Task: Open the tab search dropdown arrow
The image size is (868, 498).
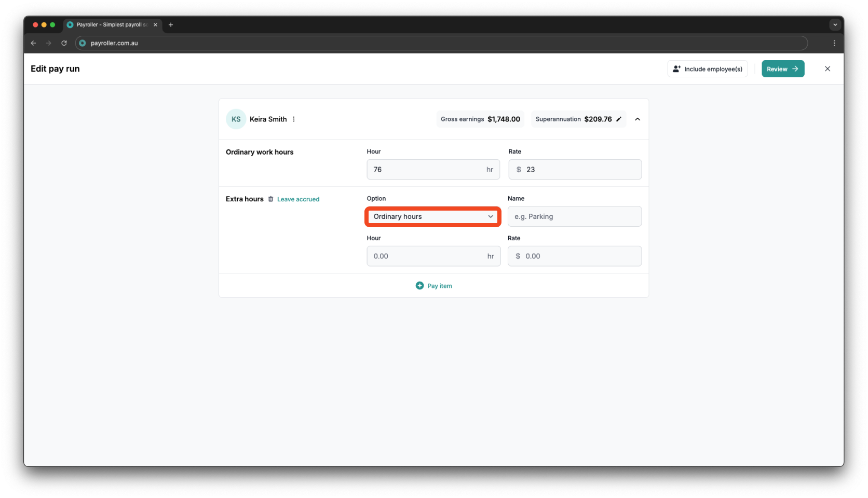Action: [x=835, y=24]
